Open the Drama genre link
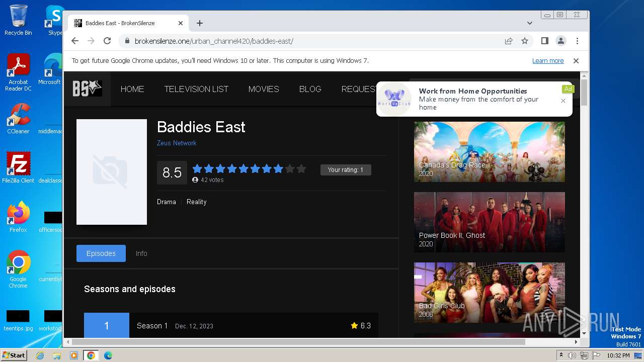The height and width of the screenshot is (362, 644). [x=167, y=202]
